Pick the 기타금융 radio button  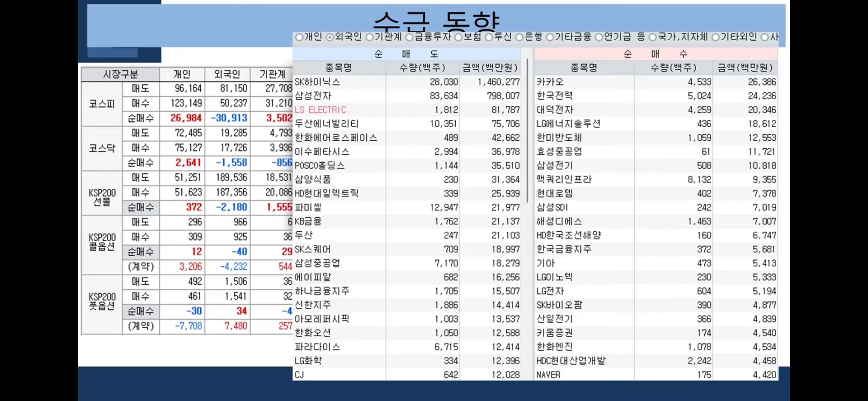(550, 38)
